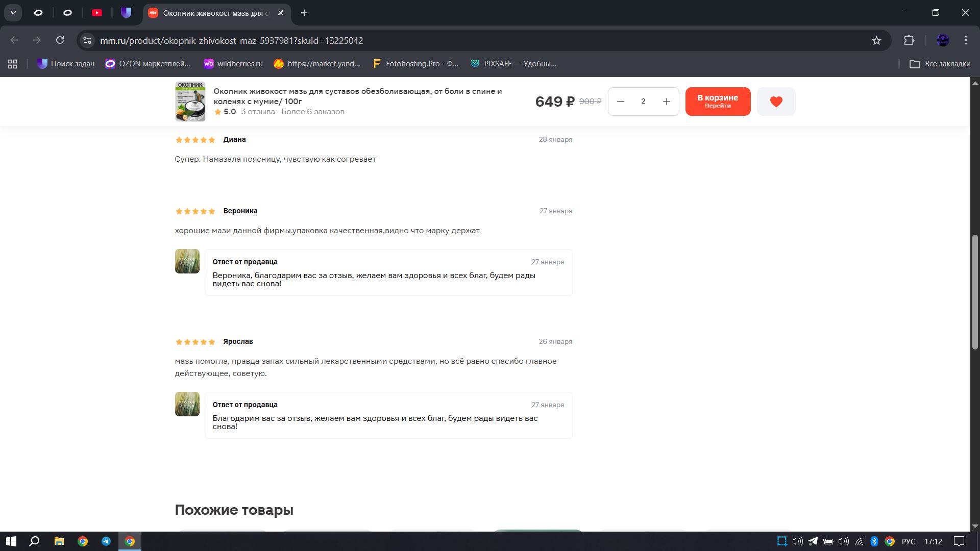Click the seller avatar beside Вероника reply
Image resolution: width=980 pixels, height=551 pixels.
click(x=187, y=261)
